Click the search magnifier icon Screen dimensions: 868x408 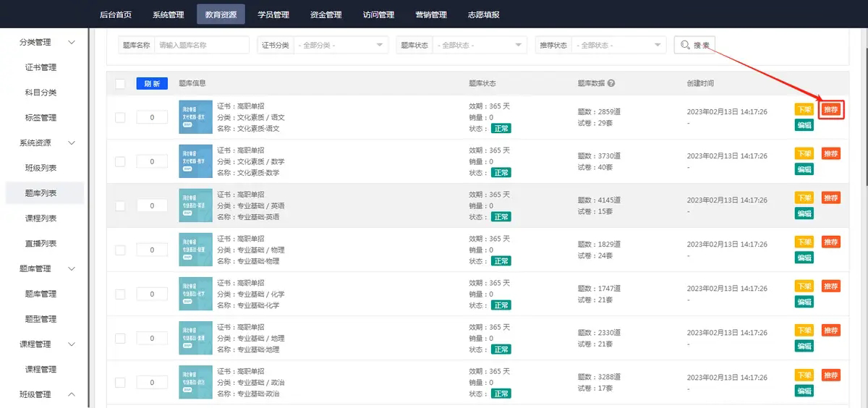684,45
